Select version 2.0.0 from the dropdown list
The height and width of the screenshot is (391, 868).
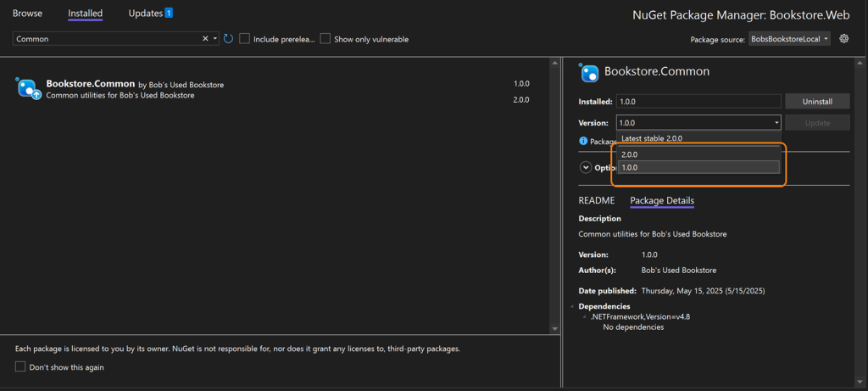click(698, 154)
